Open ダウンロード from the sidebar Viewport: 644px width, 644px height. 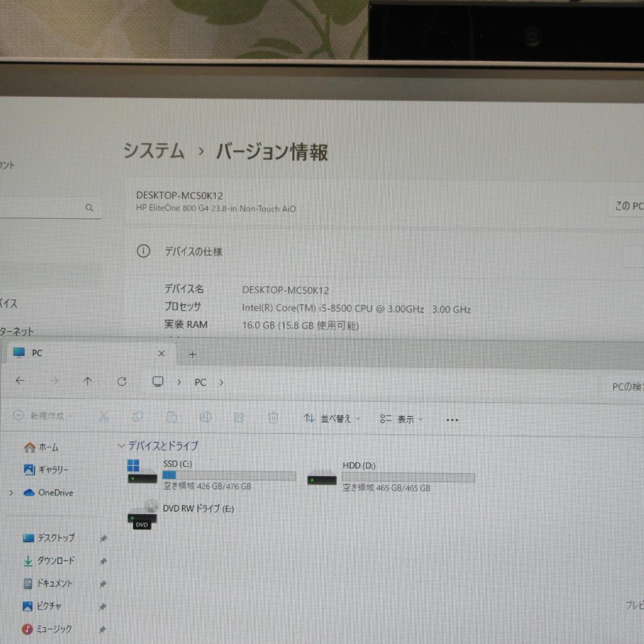pos(54,561)
